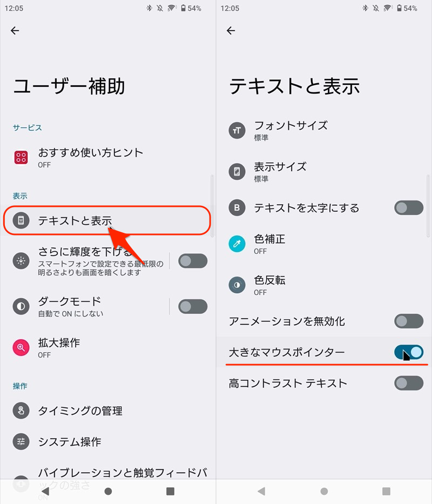The image size is (432, 504).
Task: Toggle 高コントラスト テキスト switch
Action: 409,384
